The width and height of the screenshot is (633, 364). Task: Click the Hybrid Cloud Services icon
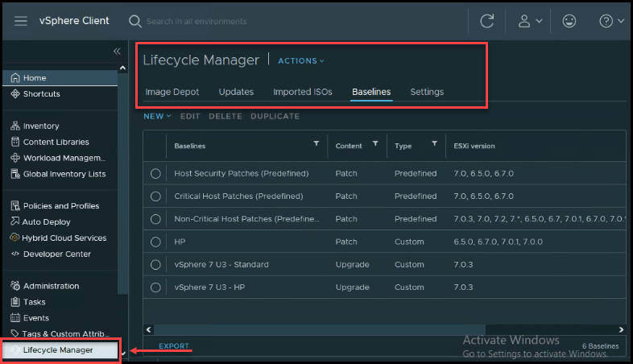15,238
